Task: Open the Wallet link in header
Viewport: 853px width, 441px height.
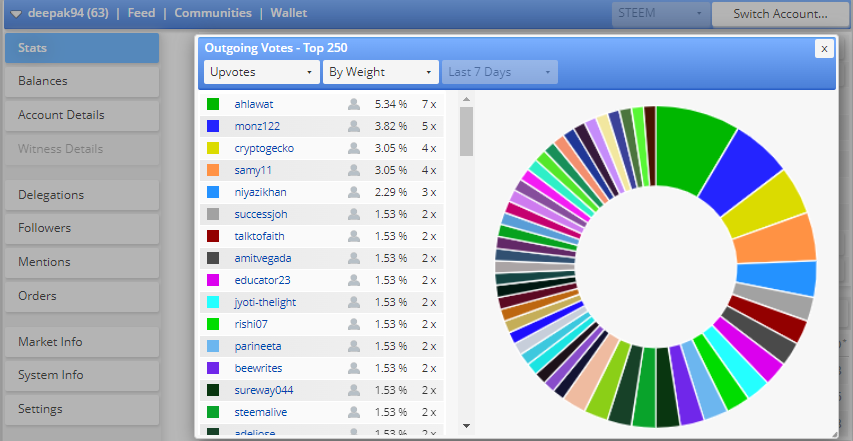Action: click(x=289, y=13)
